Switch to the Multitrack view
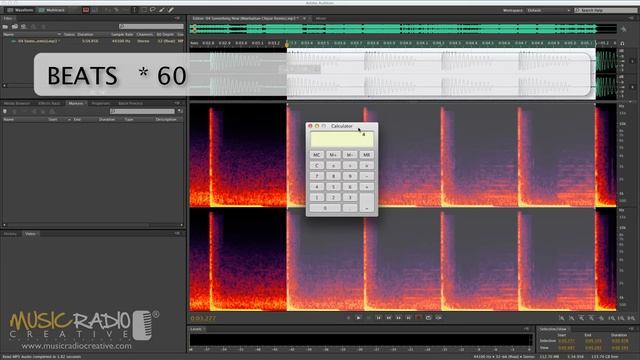 point(51,10)
